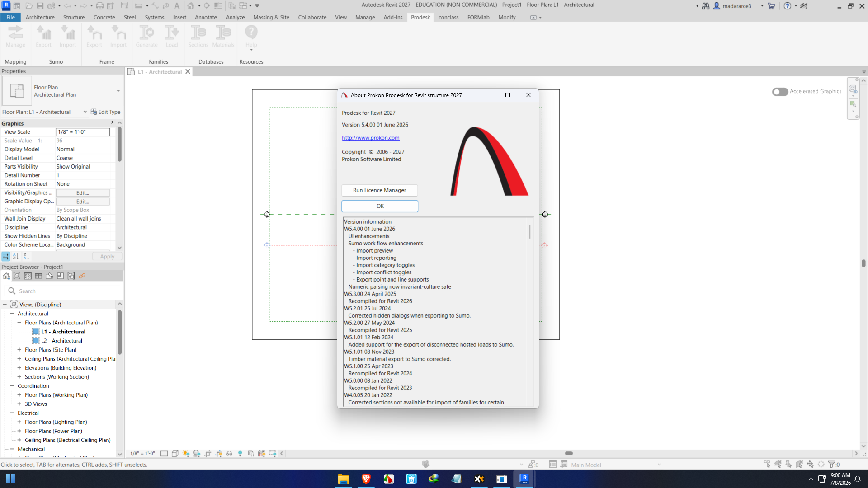Open File Explorer from the taskbar

[344, 479]
